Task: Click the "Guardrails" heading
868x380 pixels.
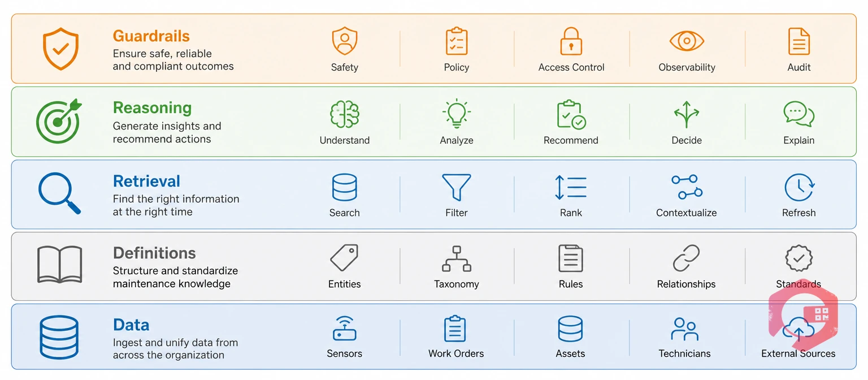Action: pos(151,36)
